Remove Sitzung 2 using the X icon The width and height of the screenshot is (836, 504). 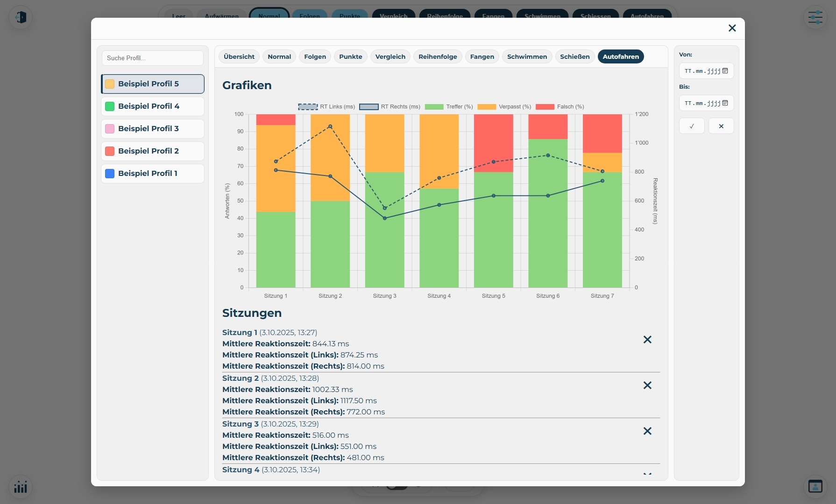647,385
